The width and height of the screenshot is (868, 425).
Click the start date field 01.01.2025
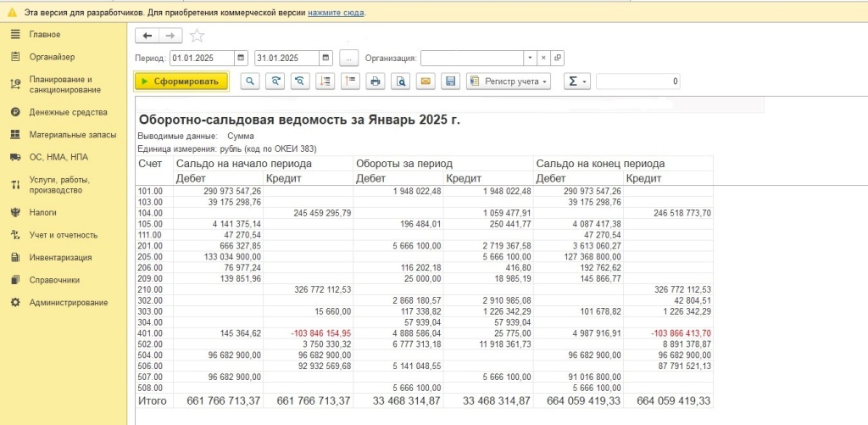[202, 58]
